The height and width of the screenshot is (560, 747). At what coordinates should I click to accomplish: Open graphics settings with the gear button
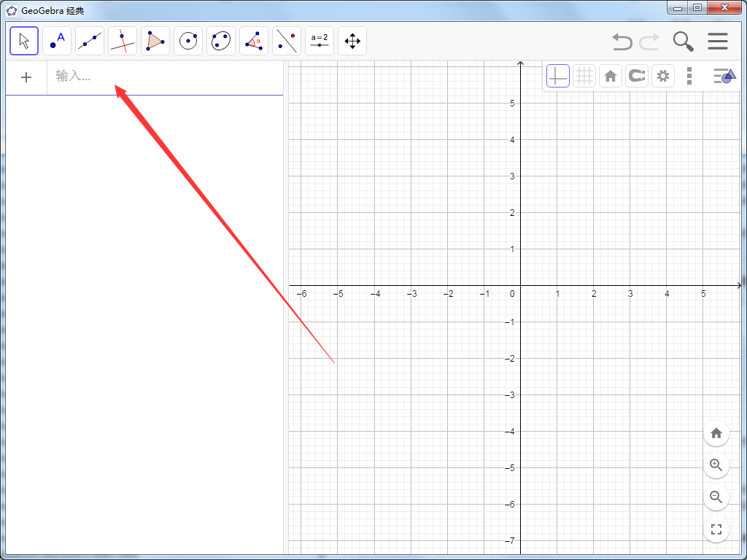coord(662,75)
